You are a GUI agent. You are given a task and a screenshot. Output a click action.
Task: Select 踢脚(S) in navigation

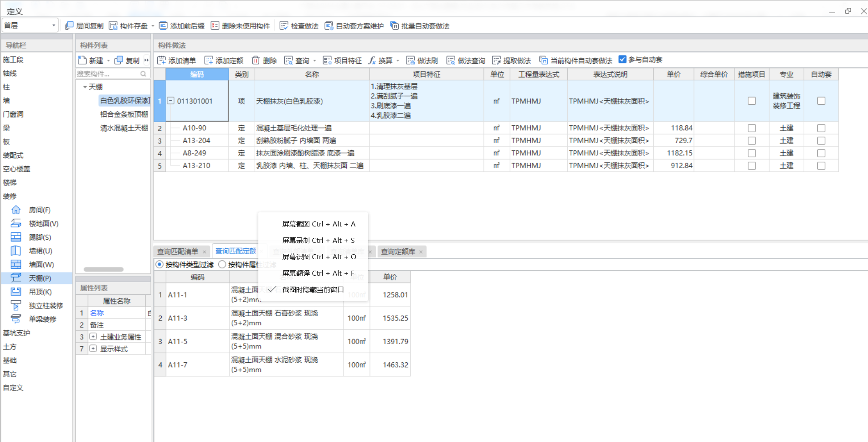40,237
